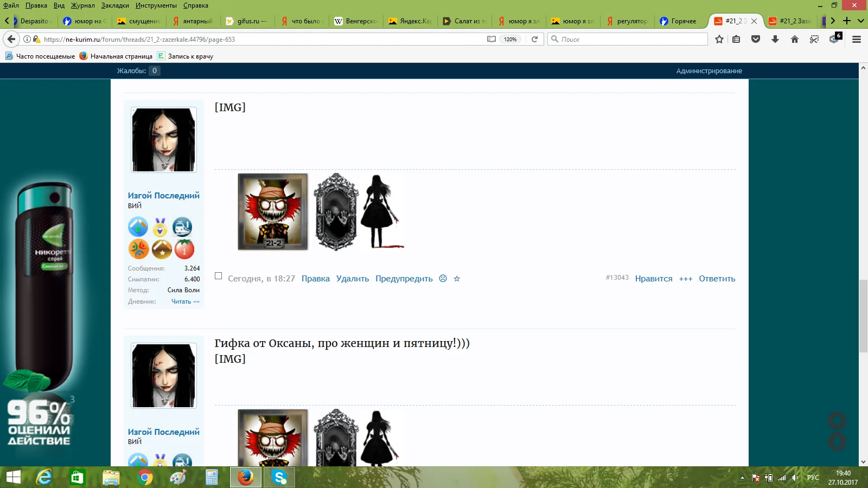Click Нравится on post #13043
The image size is (868, 488).
coord(654,279)
